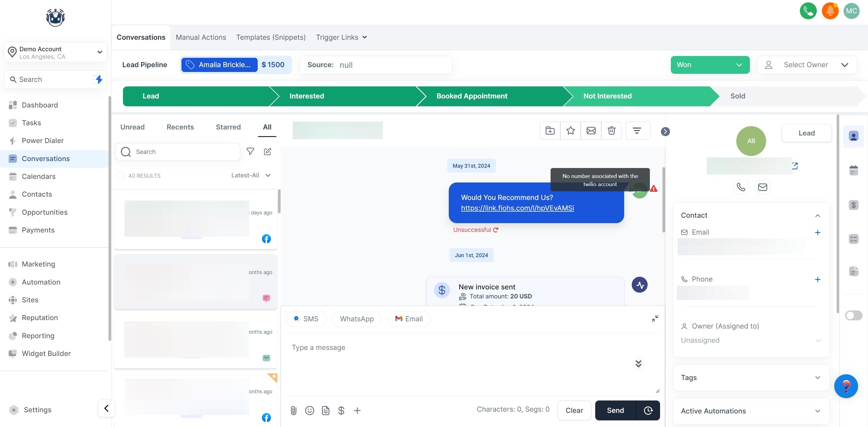Image resolution: width=868 pixels, height=427 pixels.
Task: Compose new message pencil icon
Action: 267,151
